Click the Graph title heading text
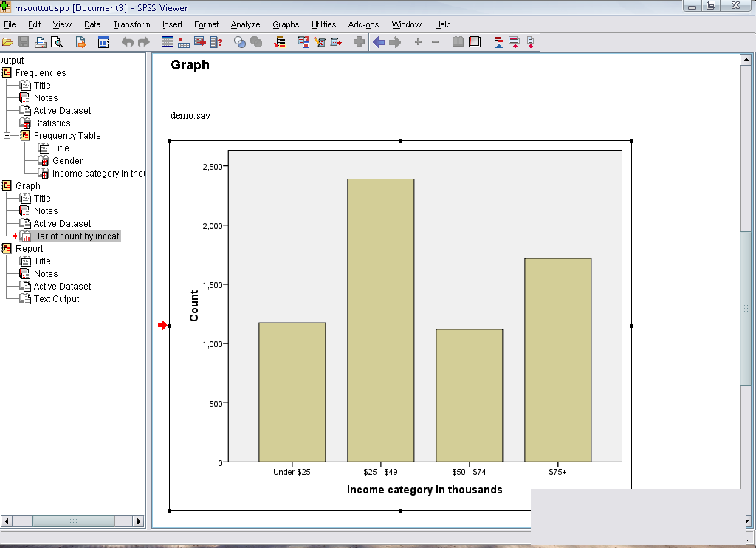756x548 pixels. pyautogui.click(x=190, y=65)
